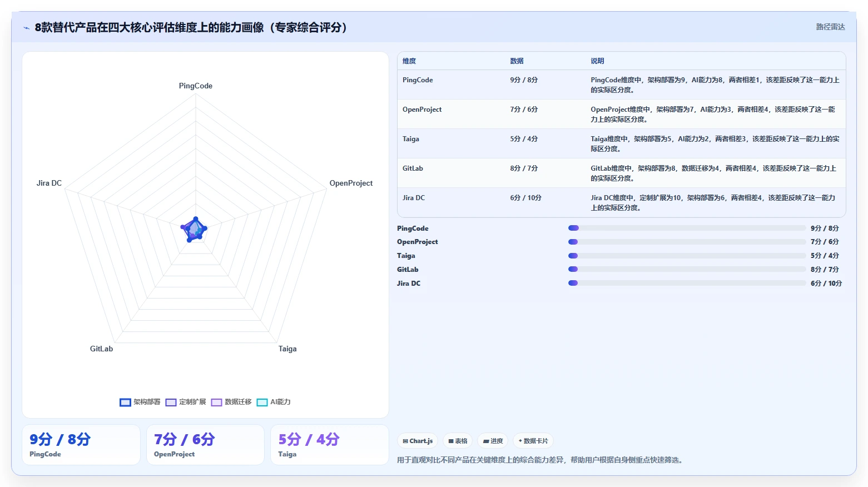The width and height of the screenshot is (868, 487).
Task: Click the 表格 tag chip
Action: coord(458,441)
